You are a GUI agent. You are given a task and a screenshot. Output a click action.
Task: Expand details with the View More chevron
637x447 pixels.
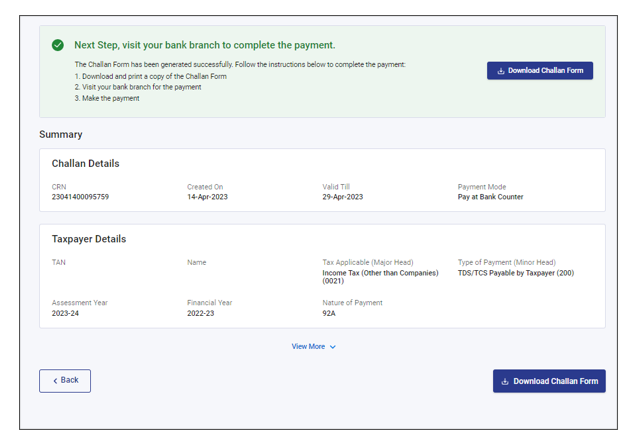click(333, 347)
